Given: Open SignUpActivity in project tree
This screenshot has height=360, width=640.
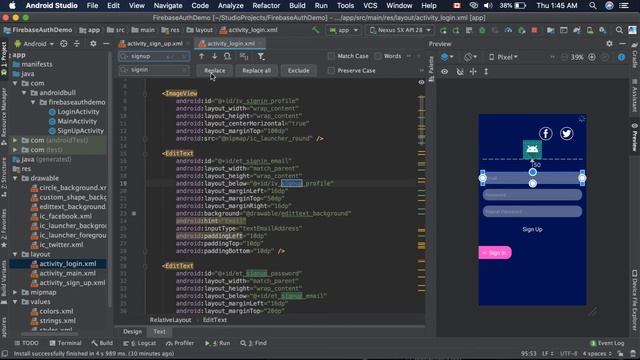Looking at the screenshot, I should pyautogui.click(x=80, y=131).
